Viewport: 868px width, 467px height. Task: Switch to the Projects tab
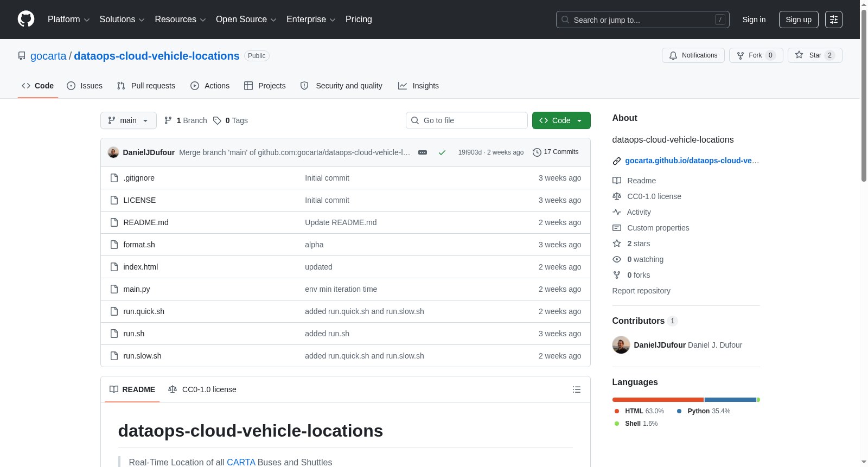tap(265, 86)
